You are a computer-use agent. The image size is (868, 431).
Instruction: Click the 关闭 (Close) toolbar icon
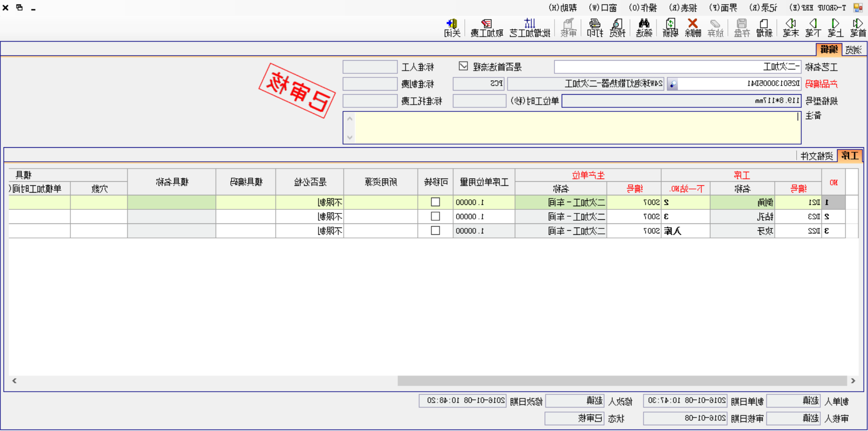[451, 27]
